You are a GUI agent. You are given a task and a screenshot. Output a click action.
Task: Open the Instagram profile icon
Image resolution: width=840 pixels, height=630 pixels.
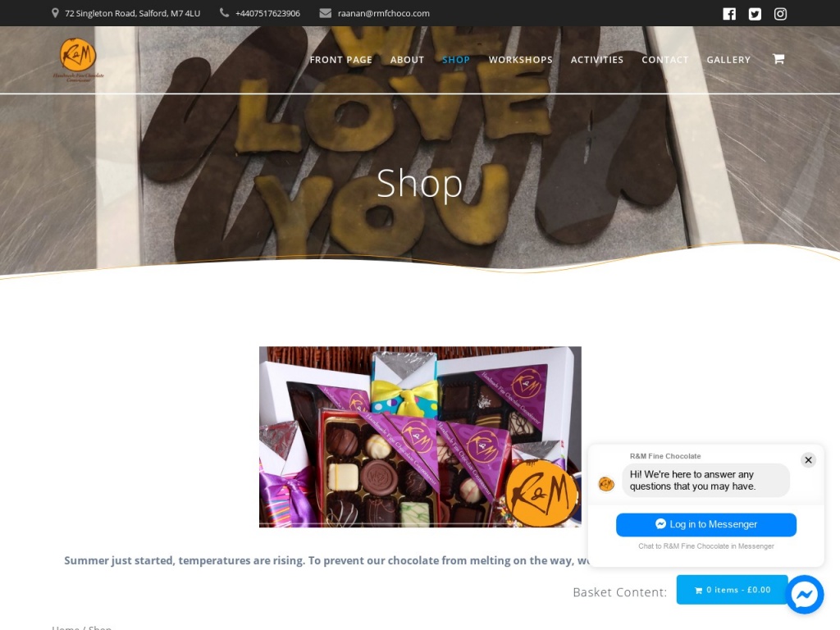point(781,14)
